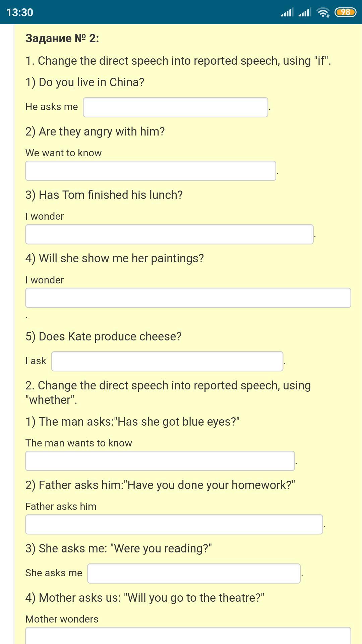Click the field under 'The man wants to know'
The image size is (362, 644).
click(160, 461)
